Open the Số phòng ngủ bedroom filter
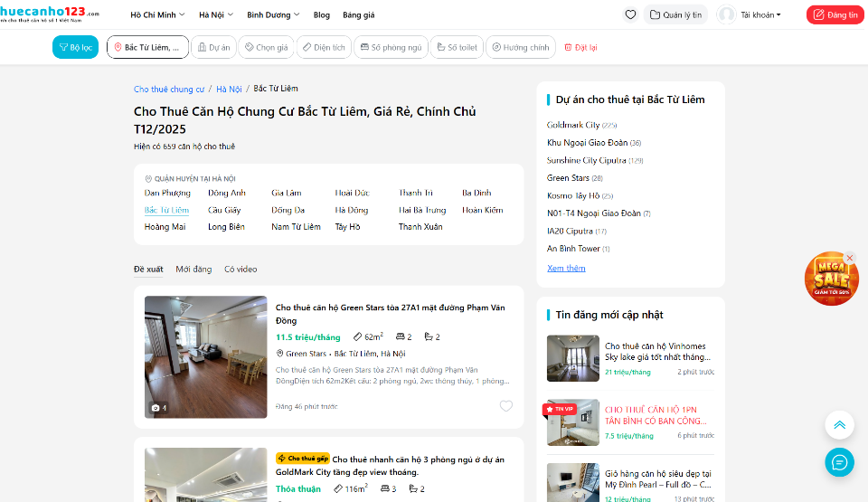Viewport: 868px width, 502px height. tap(389, 47)
